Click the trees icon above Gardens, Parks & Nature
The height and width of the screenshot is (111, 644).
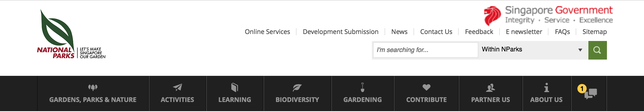(x=93, y=87)
